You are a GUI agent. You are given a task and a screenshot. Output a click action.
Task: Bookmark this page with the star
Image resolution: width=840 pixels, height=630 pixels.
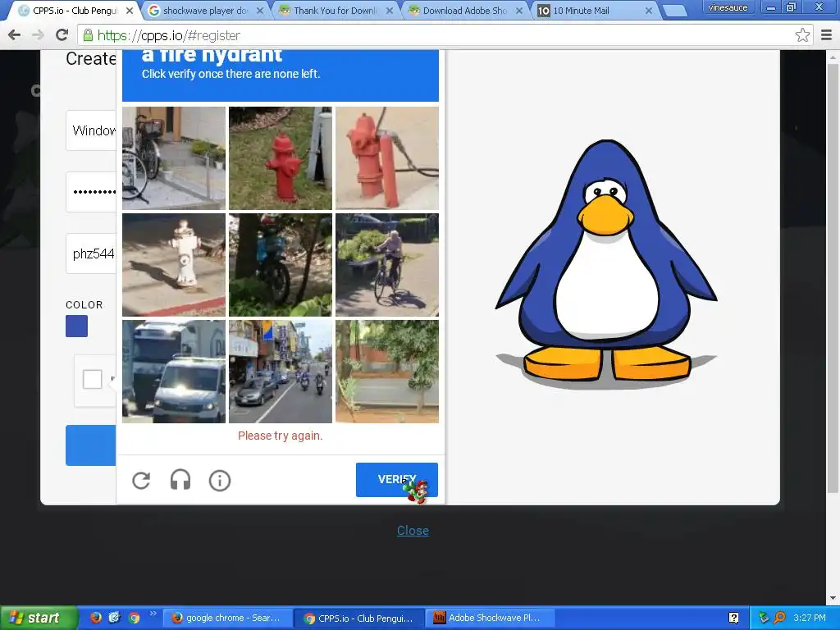[x=802, y=35]
